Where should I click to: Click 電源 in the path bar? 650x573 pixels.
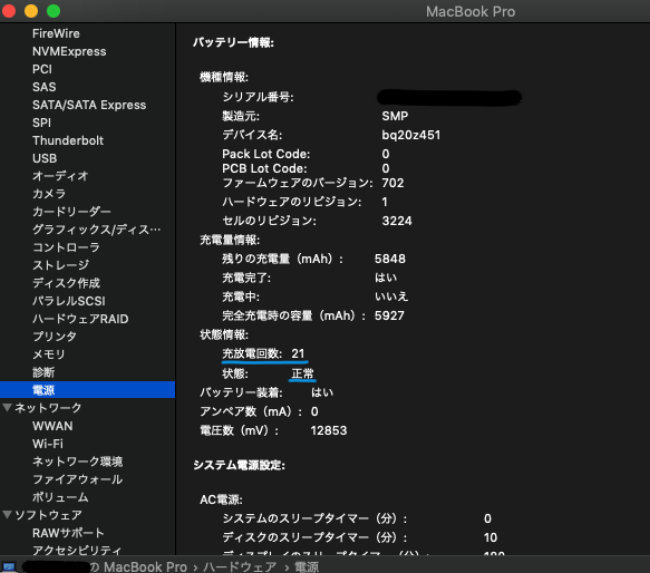[307, 567]
